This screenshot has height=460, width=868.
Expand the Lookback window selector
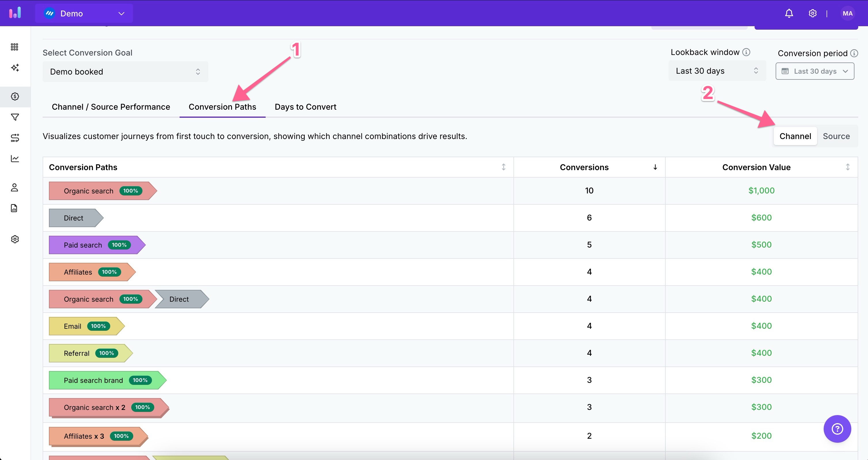point(717,71)
